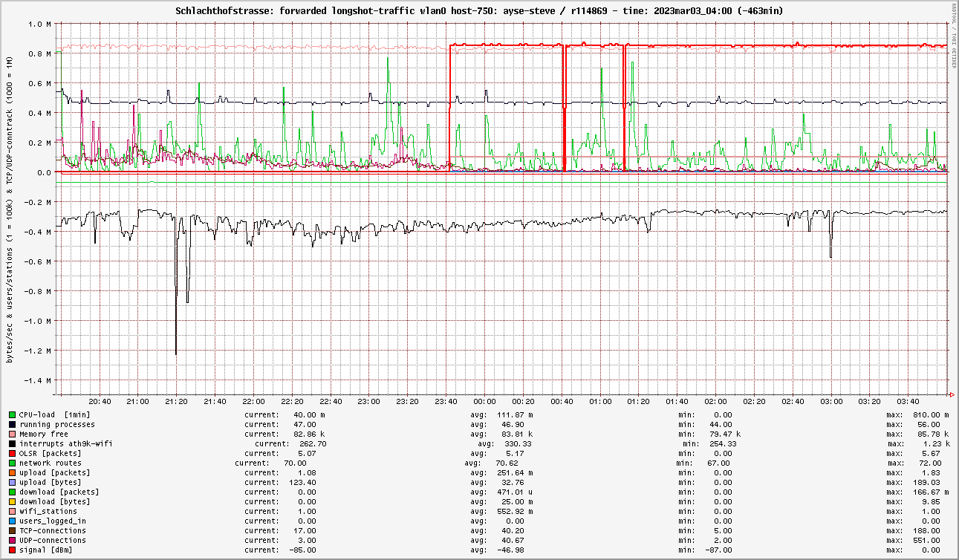
Task: Select the Memory free legend swatch
Action: tap(13, 434)
